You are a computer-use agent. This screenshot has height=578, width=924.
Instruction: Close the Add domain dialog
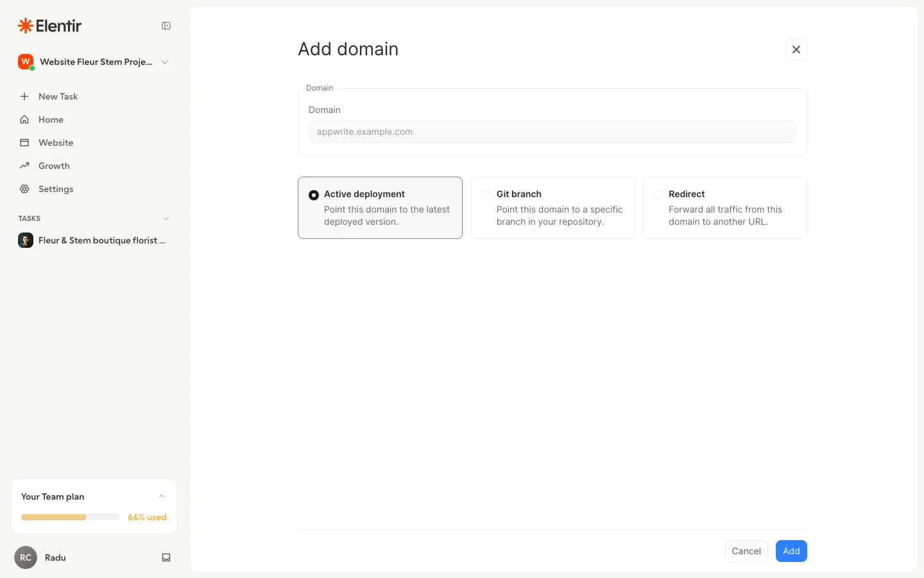click(796, 49)
